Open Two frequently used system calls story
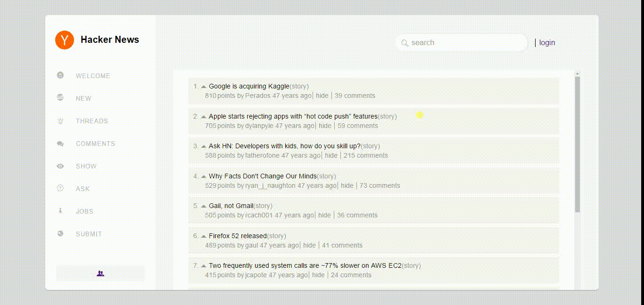The width and height of the screenshot is (644, 305). click(x=305, y=265)
